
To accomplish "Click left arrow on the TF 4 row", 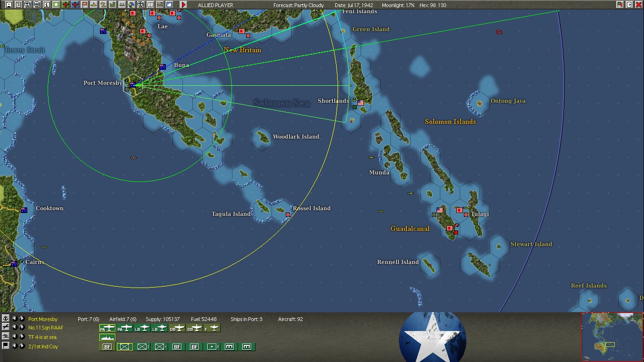I will (15, 337).
